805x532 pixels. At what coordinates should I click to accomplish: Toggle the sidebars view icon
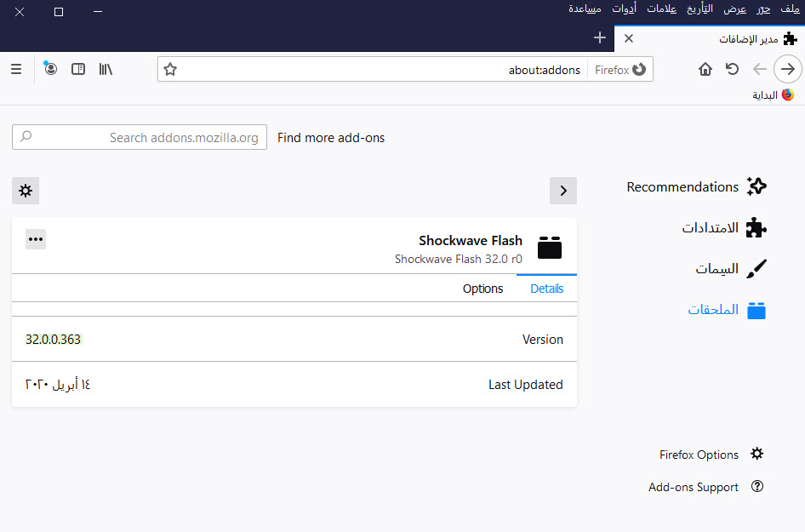[78, 69]
